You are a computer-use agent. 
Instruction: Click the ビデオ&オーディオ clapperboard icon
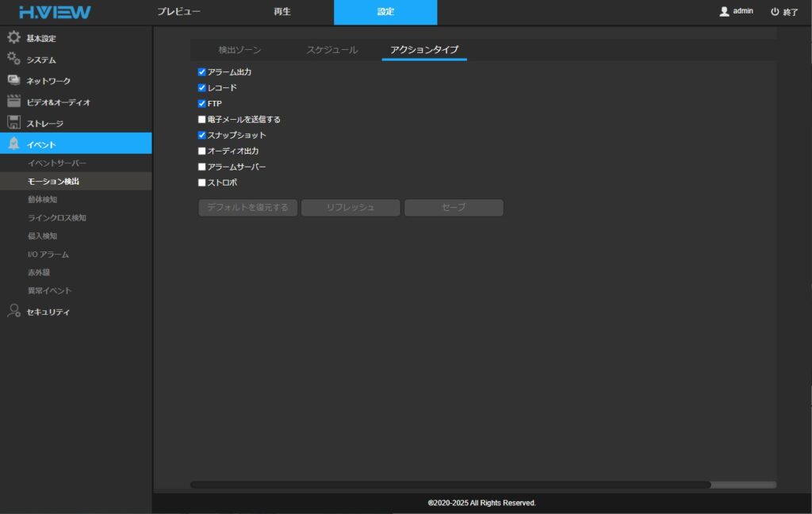point(14,102)
